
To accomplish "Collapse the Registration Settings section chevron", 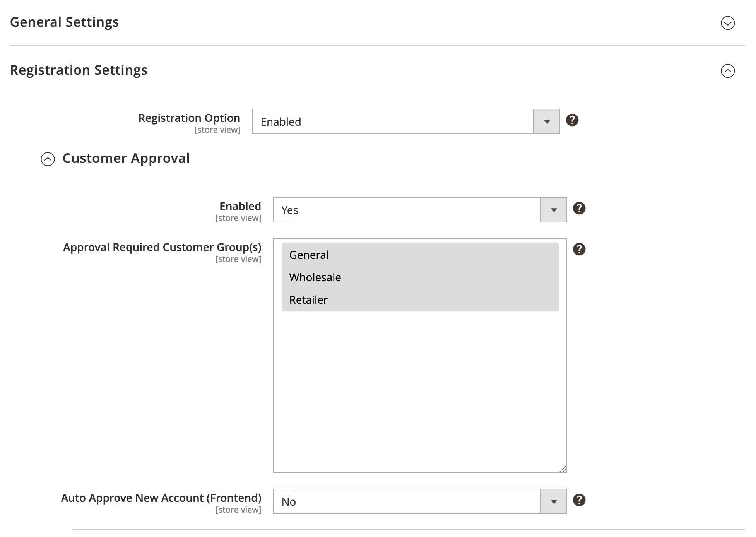I will [x=727, y=71].
